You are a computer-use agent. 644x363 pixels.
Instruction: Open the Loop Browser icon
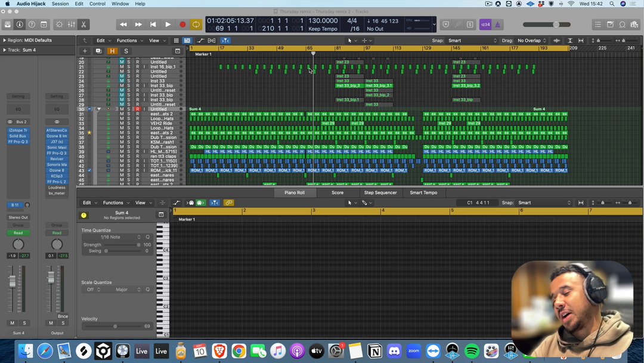click(x=622, y=24)
